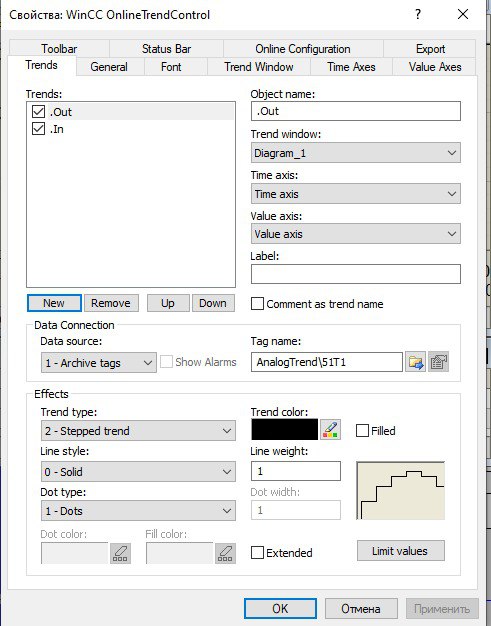Uncheck the .In trend checkbox
Screen dimensions: 491x626
click(x=38, y=129)
